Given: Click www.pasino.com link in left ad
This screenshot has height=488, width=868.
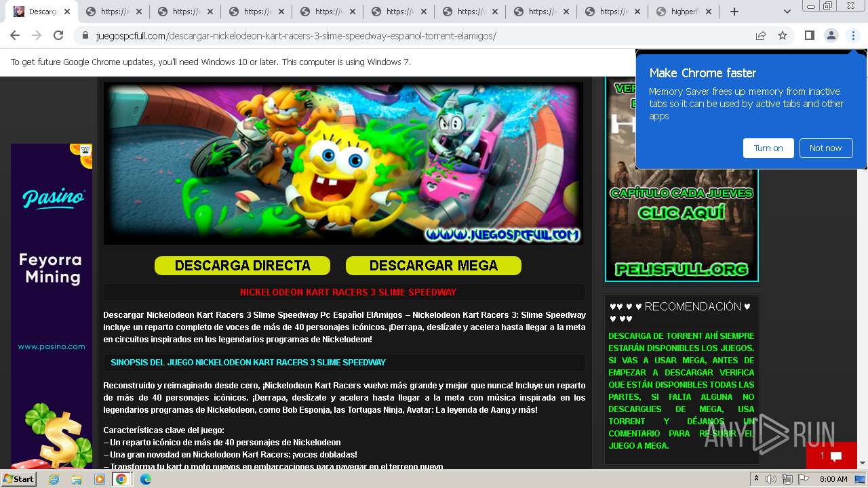Looking at the screenshot, I should pos(52,346).
